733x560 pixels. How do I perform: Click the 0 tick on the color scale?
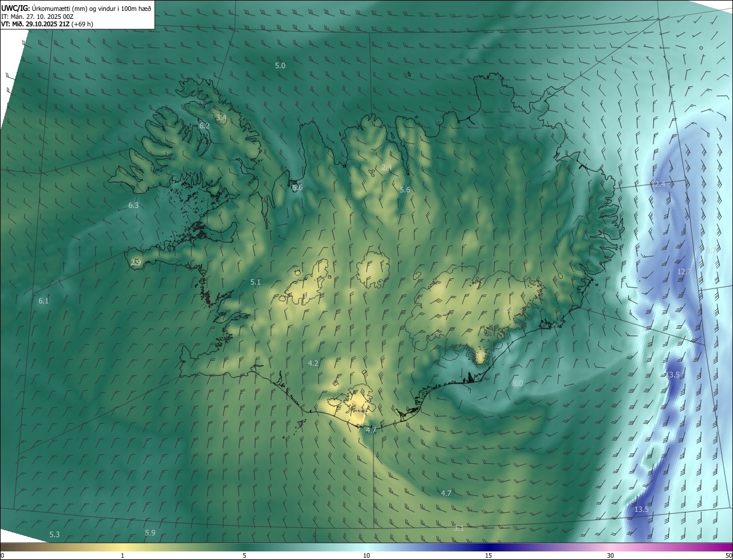point(2,556)
